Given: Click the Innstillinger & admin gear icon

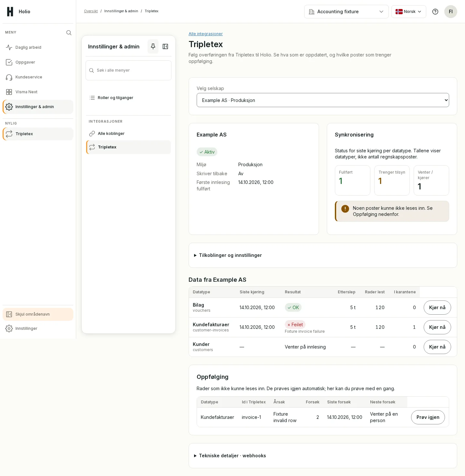Looking at the screenshot, I should click(9, 107).
